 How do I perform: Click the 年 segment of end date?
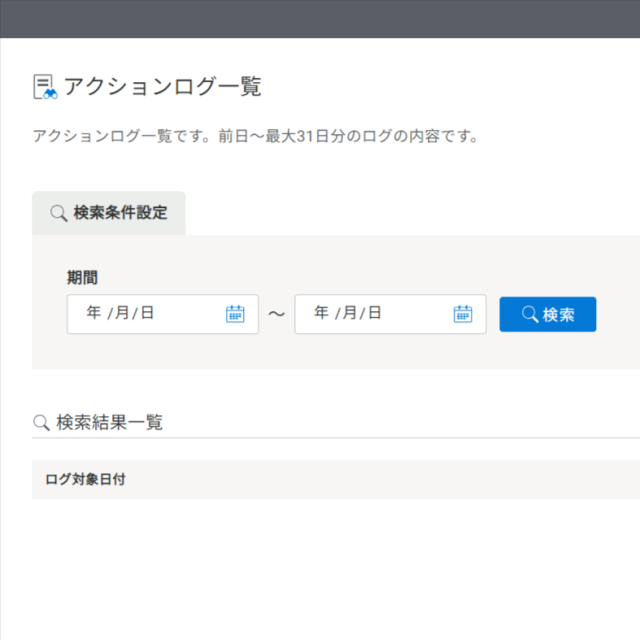[321, 313]
